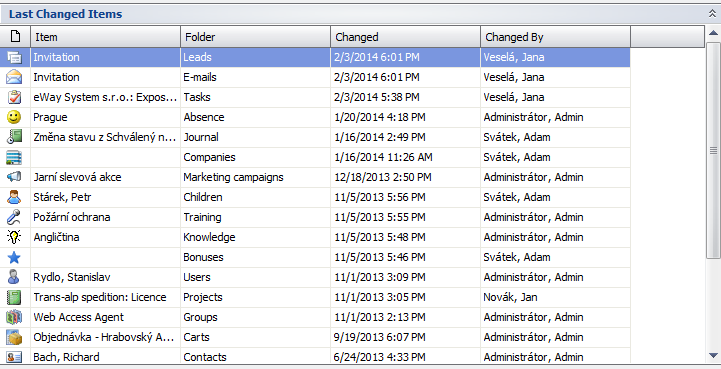Select the Projects green notebook icon
Screen dimensions: 721x369
pos(14,297)
